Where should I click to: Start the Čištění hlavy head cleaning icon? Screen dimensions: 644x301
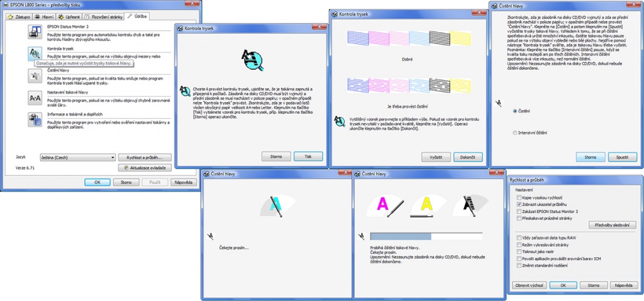35,75
